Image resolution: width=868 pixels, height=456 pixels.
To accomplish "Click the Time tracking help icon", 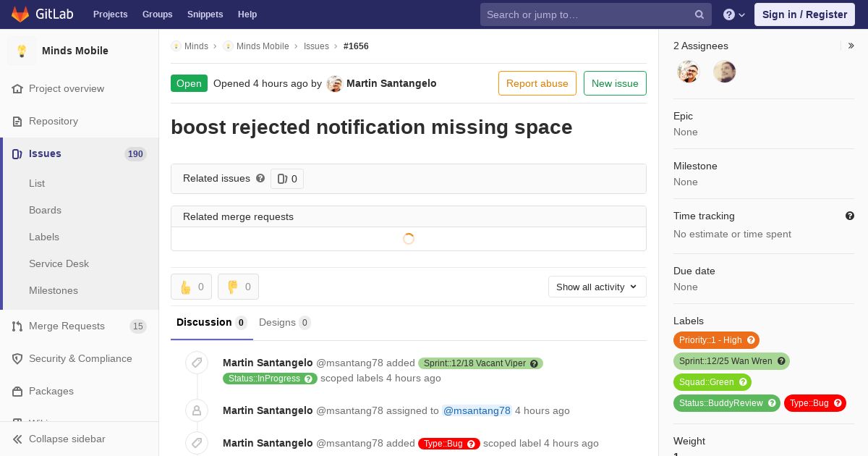I will pyautogui.click(x=850, y=216).
